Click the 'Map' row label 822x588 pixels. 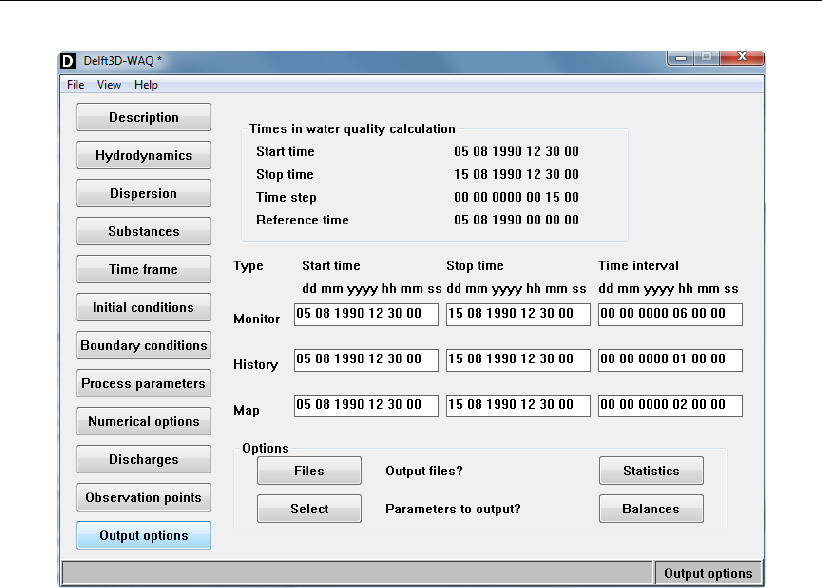[x=246, y=410]
